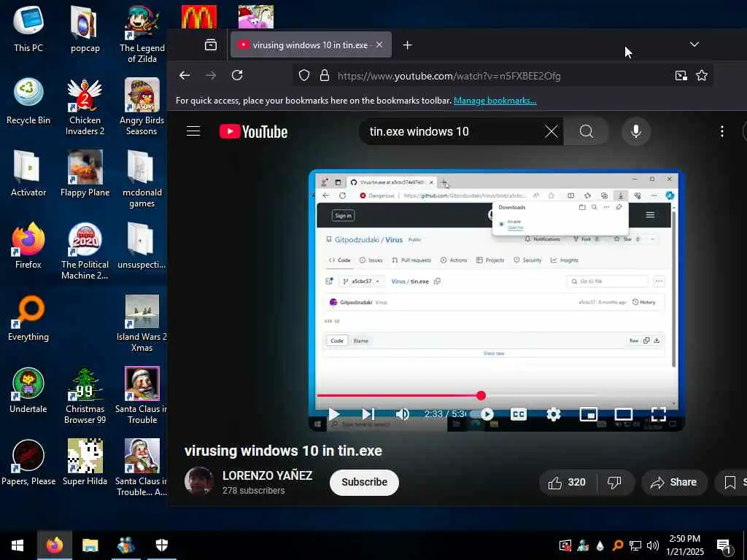Viewport: 747px width, 560px height.
Task: Reload the current YouTube page
Action: point(237,75)
